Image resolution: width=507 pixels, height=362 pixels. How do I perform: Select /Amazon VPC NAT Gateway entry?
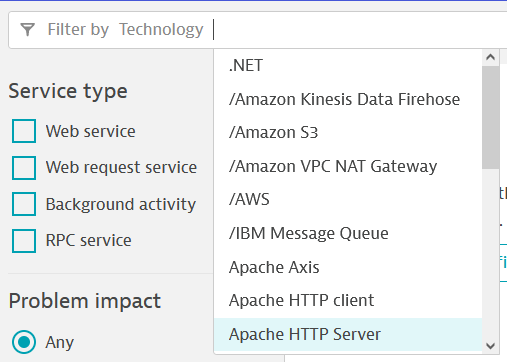[348, 166]
